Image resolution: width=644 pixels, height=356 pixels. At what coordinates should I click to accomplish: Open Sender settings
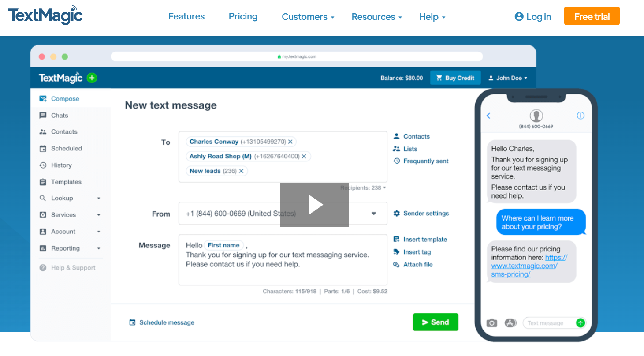tap(421, 214)
